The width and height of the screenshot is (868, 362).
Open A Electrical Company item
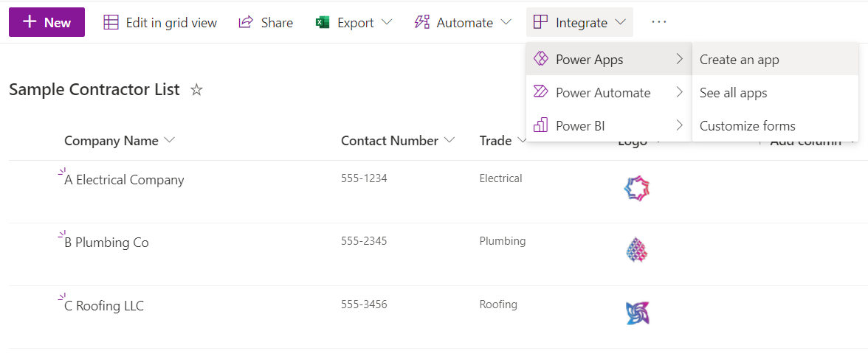124,180
